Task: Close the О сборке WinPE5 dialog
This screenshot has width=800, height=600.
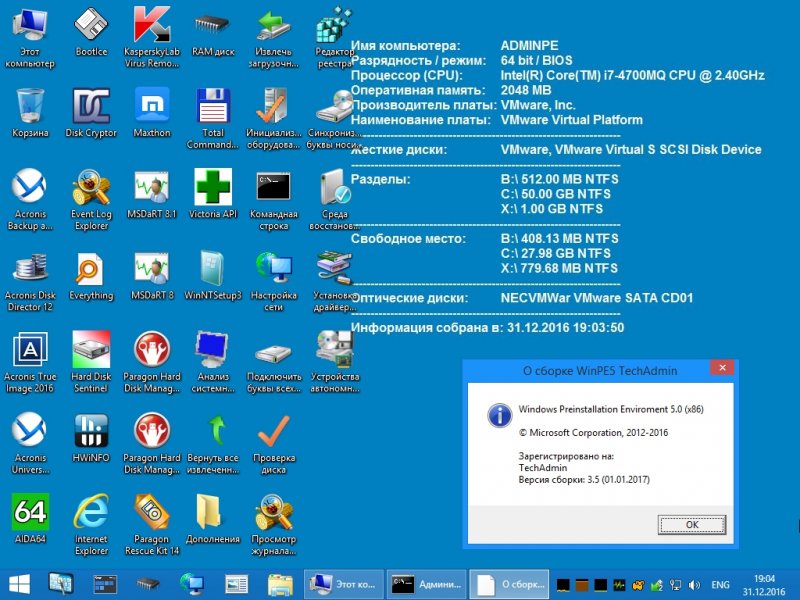Action: click(x=722, y=368)
